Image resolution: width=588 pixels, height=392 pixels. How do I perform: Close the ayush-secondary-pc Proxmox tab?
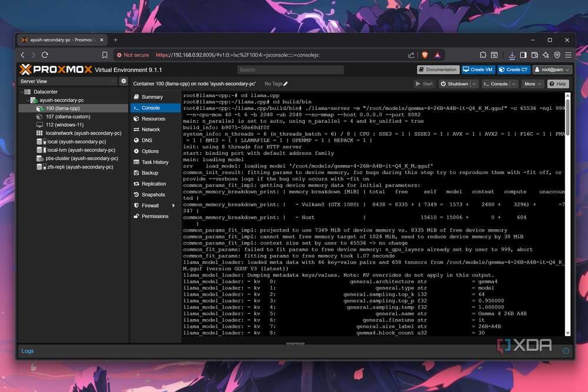coord(102,40)
